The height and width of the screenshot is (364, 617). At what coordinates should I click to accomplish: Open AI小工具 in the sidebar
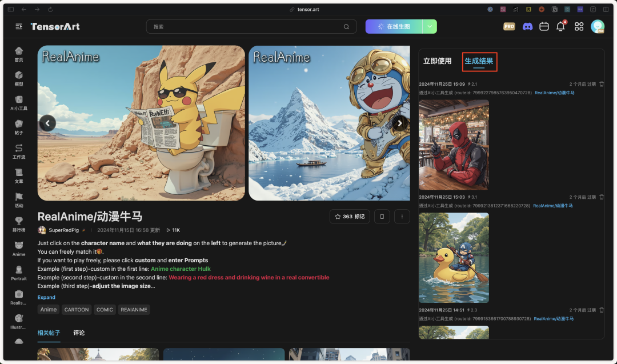pos(18,103)
